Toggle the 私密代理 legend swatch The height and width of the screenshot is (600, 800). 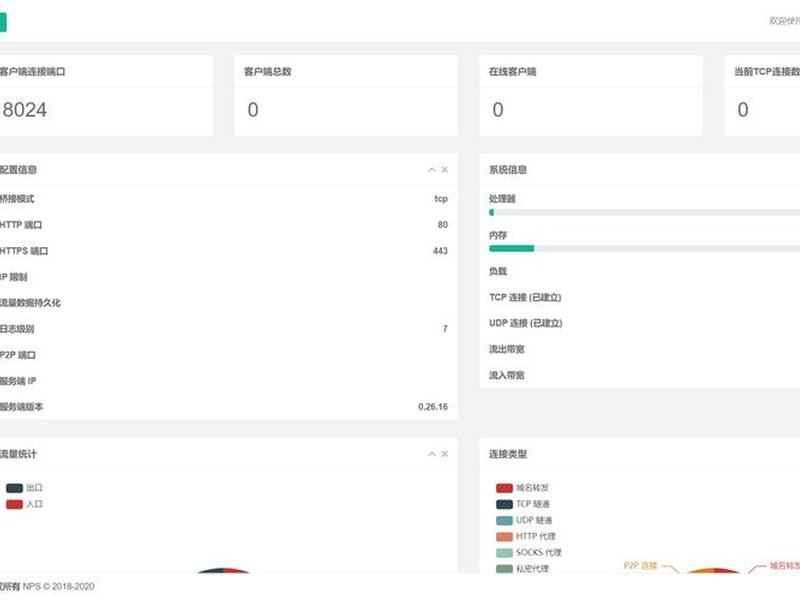(504, 569)
